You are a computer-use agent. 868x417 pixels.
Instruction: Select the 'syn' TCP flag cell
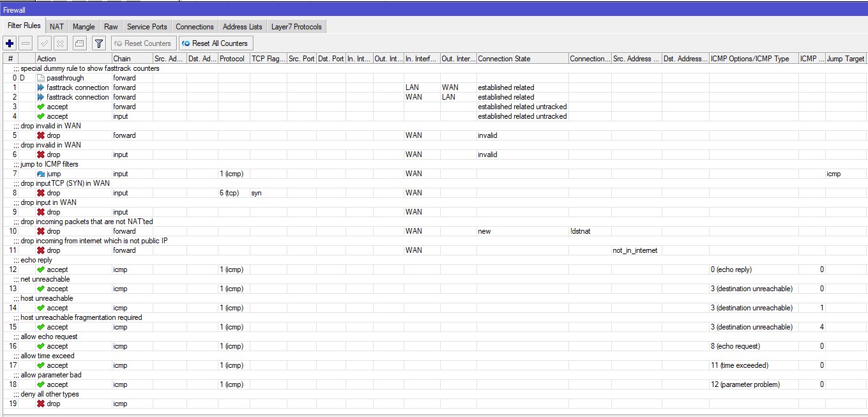click(x=268, y=193)
